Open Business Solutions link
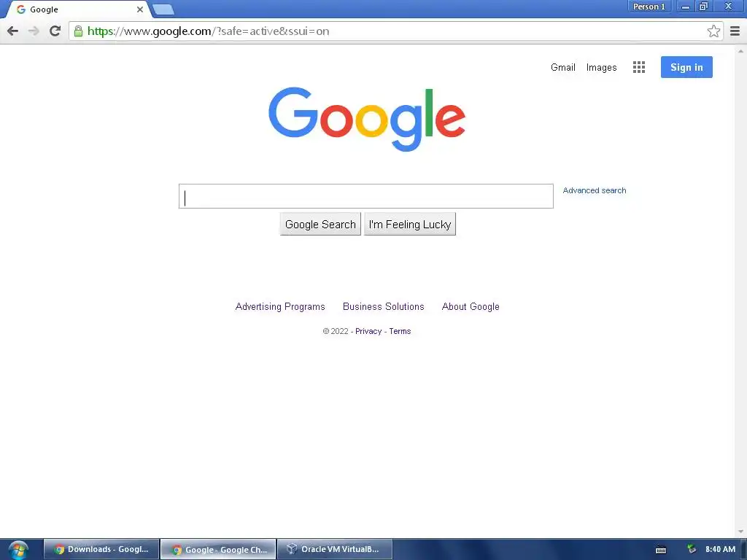This screenshot has height=560, width=747. 384,307
